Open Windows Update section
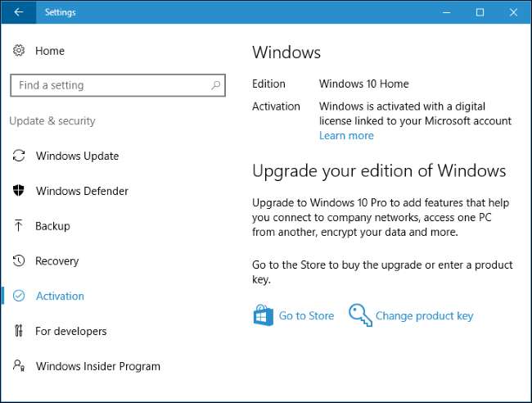The width and height of the screenshot is (532, 403). [x=78, y=156]
